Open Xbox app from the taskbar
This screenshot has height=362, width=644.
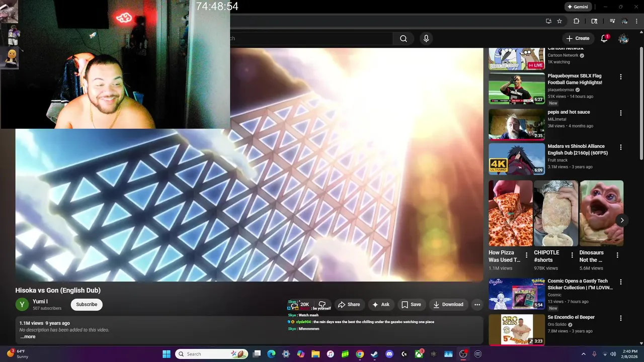tap(419, 354)
